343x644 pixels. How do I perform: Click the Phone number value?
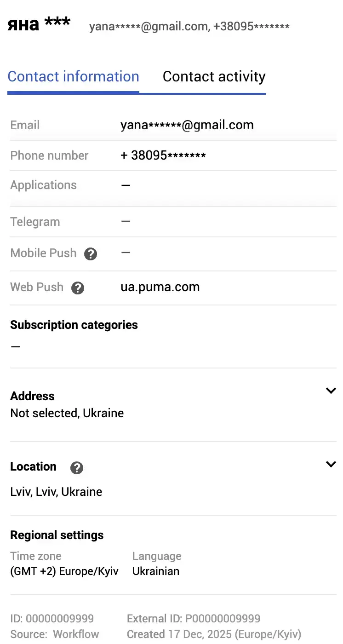(x=163, y=155)
